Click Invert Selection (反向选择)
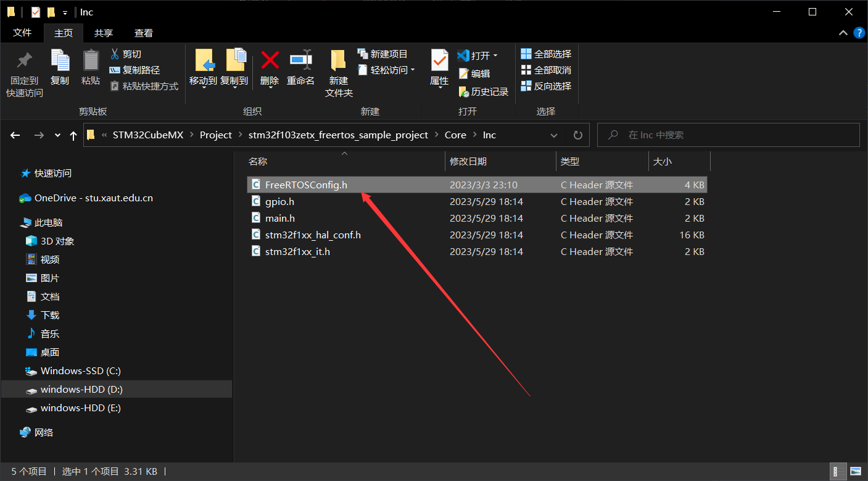This screenshot has width=868, height=481. point(546,86)
